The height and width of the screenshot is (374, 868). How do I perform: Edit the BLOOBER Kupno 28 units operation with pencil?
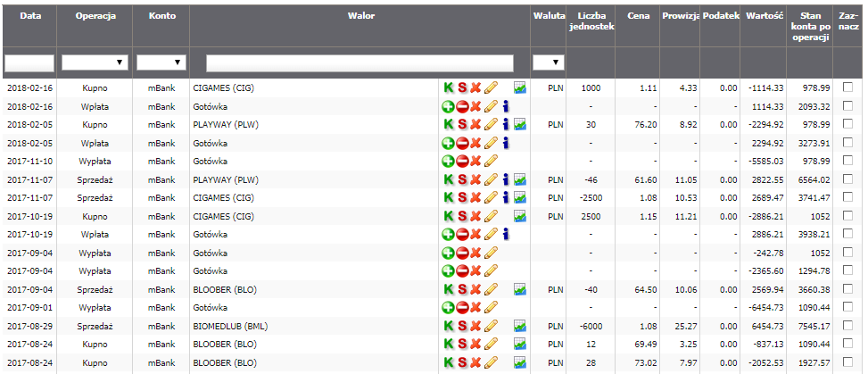click(x=491, y=362)
